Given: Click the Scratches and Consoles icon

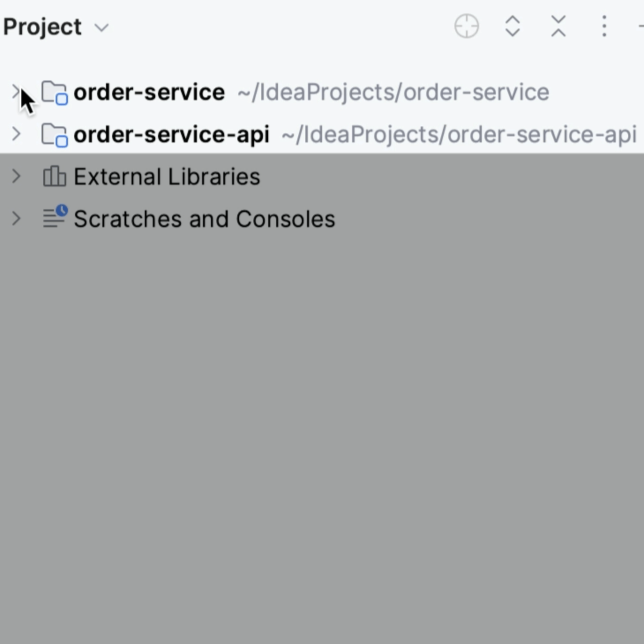Looking at the screenshot, I should point(54,218).
